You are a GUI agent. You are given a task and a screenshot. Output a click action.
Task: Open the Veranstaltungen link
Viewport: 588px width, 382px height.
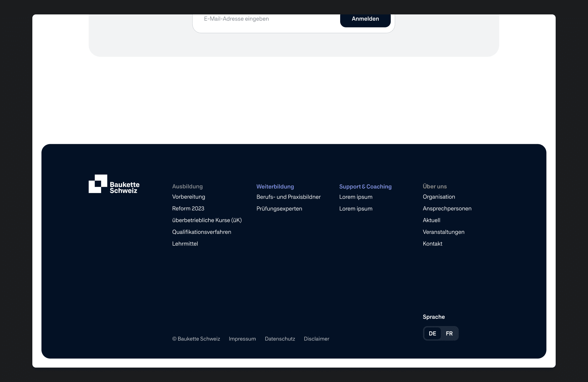(444, 232)
